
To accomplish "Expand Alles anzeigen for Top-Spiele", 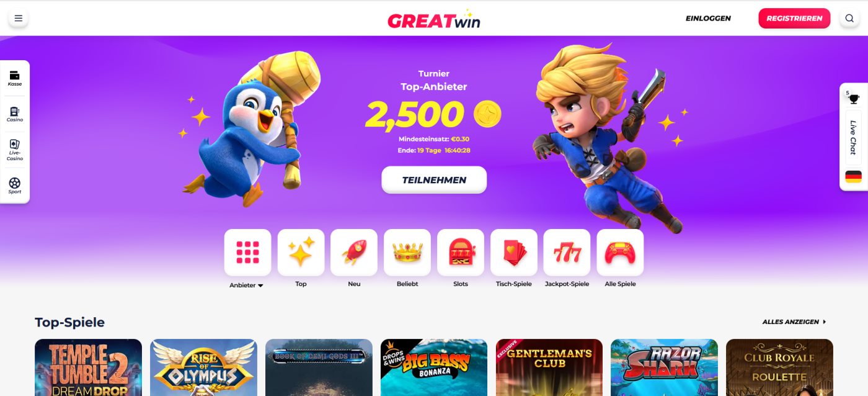I will 794,322.
